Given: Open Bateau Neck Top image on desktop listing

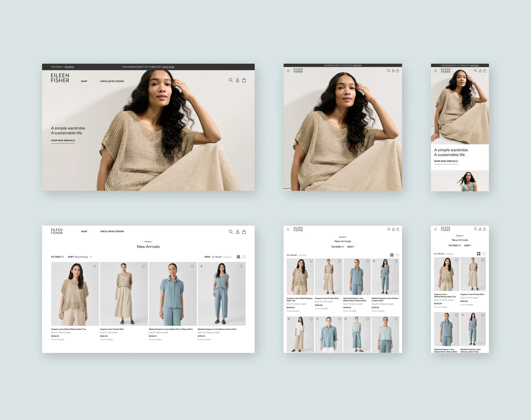Looking at the screenshot, I should (75, 294).
